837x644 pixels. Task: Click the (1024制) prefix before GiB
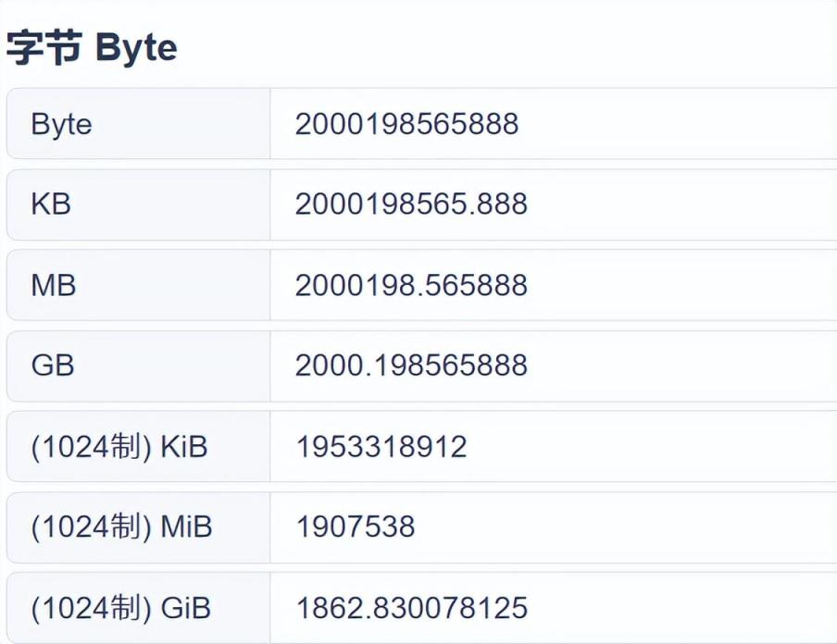(91, 608)
